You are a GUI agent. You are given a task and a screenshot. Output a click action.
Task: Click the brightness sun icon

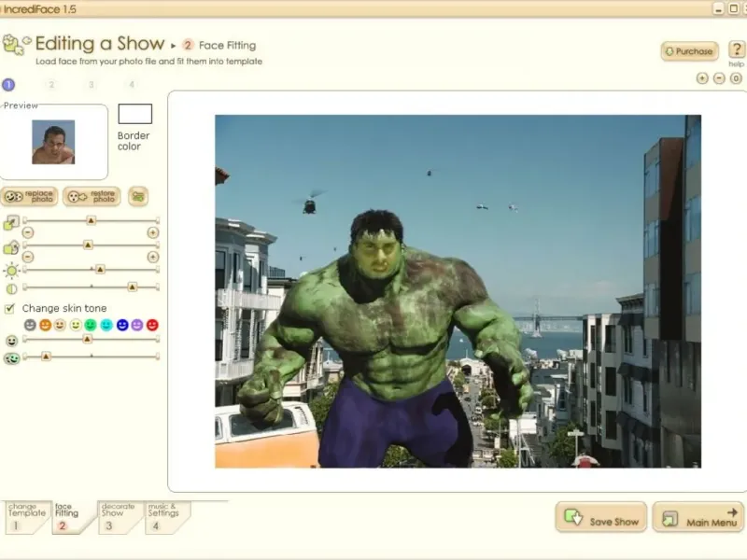point(11,271)
